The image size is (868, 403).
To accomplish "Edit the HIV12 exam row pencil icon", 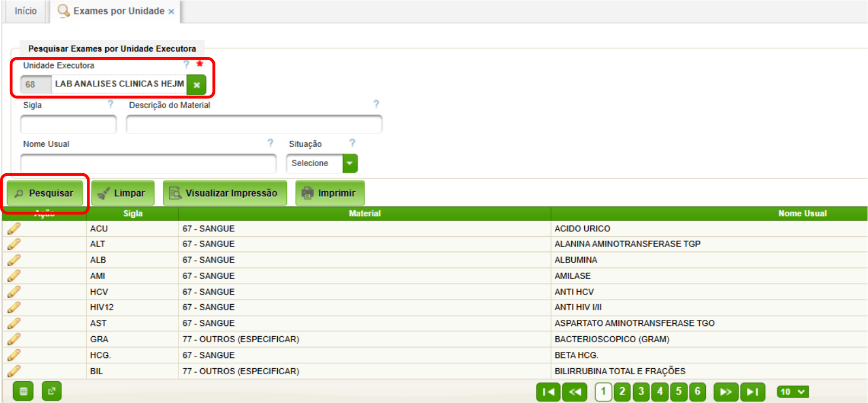I will [14, 307].
